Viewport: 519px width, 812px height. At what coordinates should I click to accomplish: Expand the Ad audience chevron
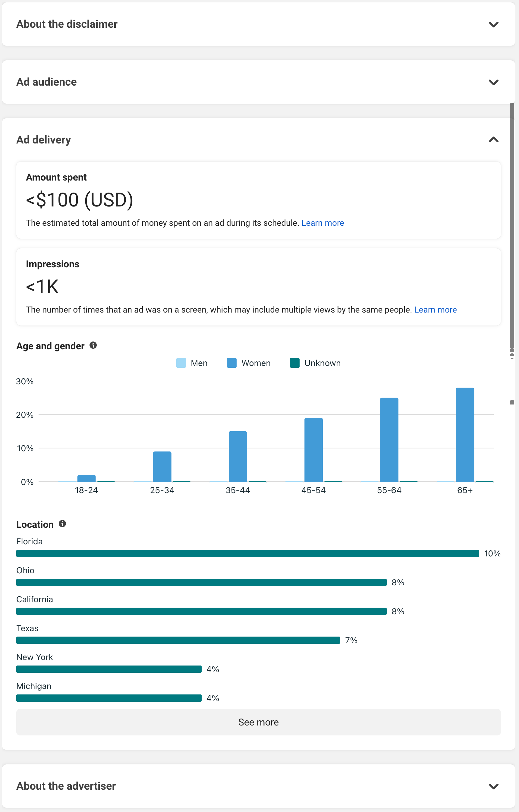[x=493, y=82]
